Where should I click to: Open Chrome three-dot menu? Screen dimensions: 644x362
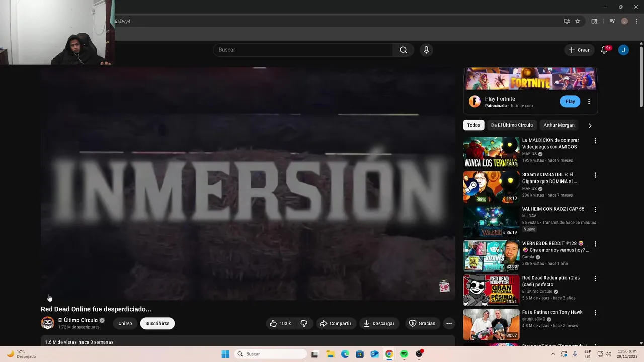(x=636, y=21)
